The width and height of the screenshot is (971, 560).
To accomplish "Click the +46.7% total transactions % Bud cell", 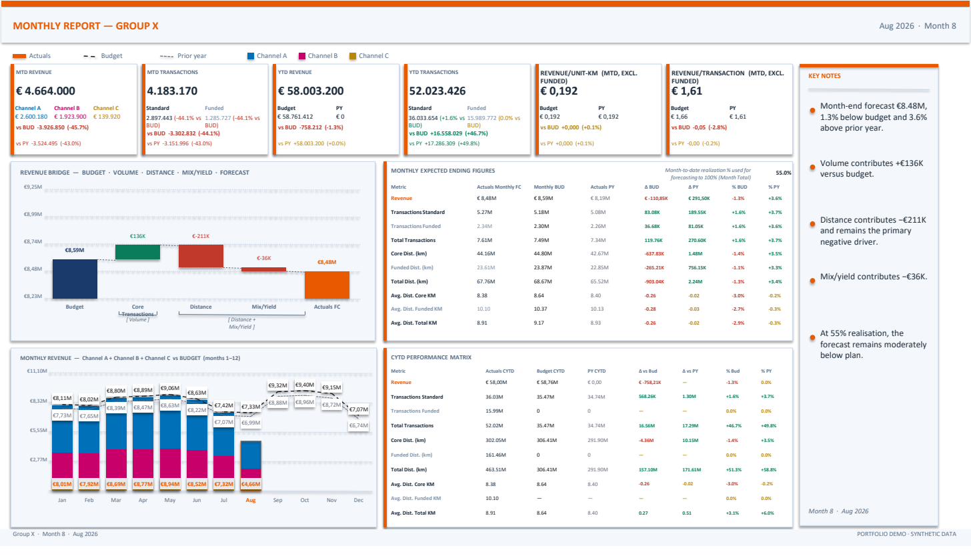I will coord(734,425).
